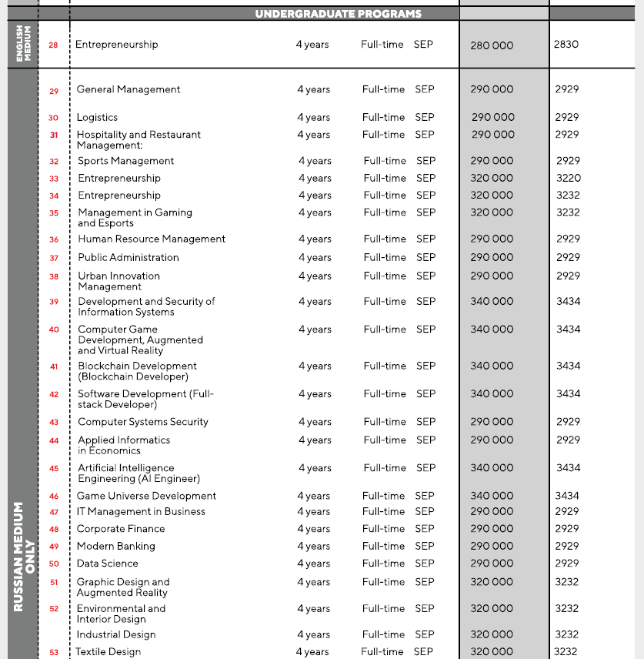Click Computer Systems Security program
The height and width of the screenshot is (659, 644).
pyautogui.click(x=143, y=422)
